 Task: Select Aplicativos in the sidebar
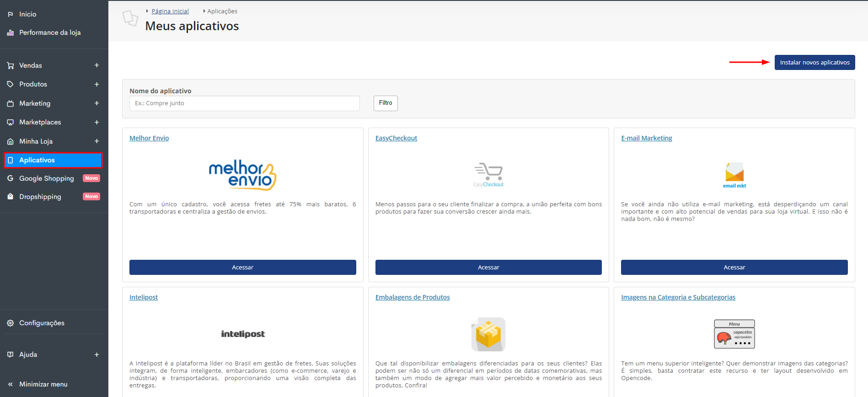click(x=53, y=160)
